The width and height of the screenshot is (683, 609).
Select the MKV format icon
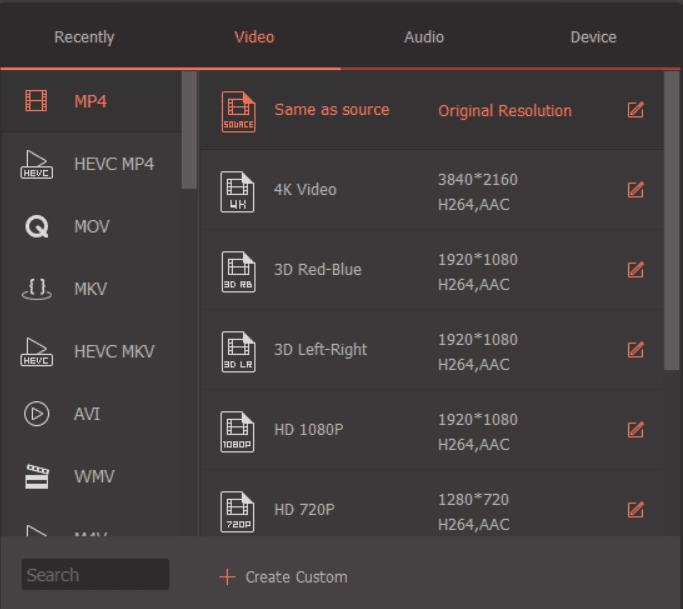pyautogui.click(x=36, y=289)
